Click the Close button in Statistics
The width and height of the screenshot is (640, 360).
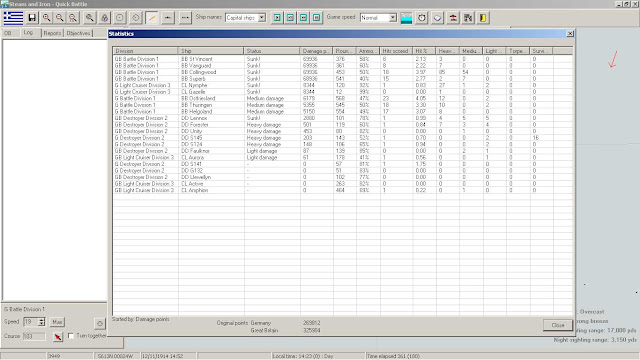point(558,325)
